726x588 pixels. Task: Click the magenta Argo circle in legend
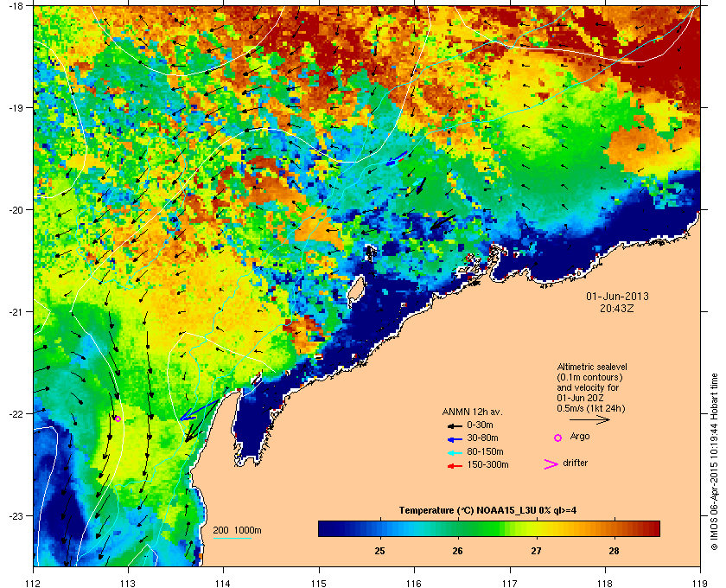click(558, 438)
